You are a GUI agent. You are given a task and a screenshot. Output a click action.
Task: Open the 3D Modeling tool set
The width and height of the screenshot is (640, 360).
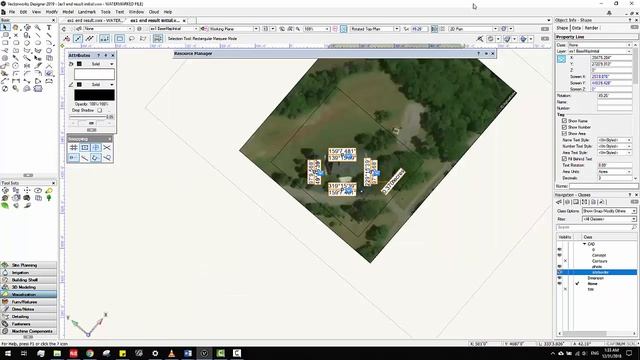[x=29, y=287]
